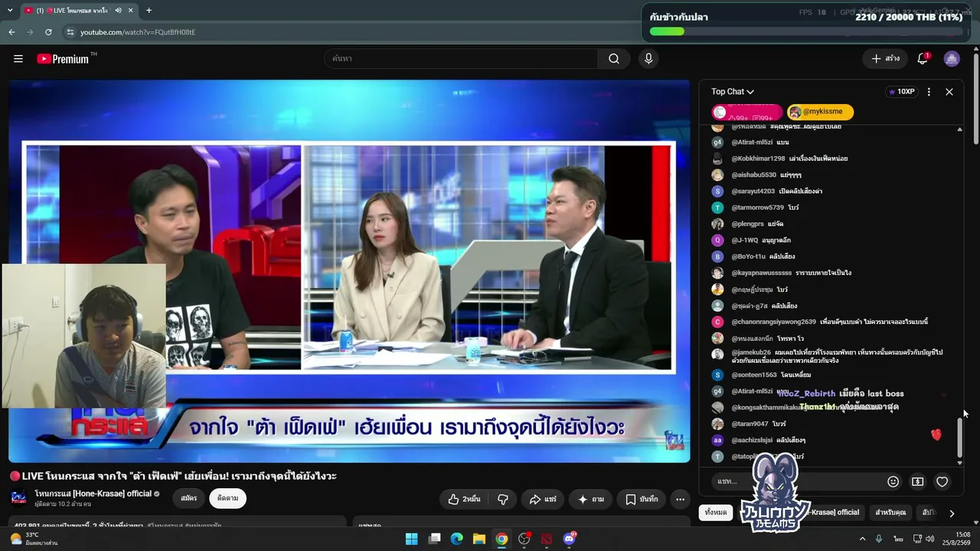The height and width of the screenshot is (551, 980).
Task: Click the search magnifier button
Action: 614,59
